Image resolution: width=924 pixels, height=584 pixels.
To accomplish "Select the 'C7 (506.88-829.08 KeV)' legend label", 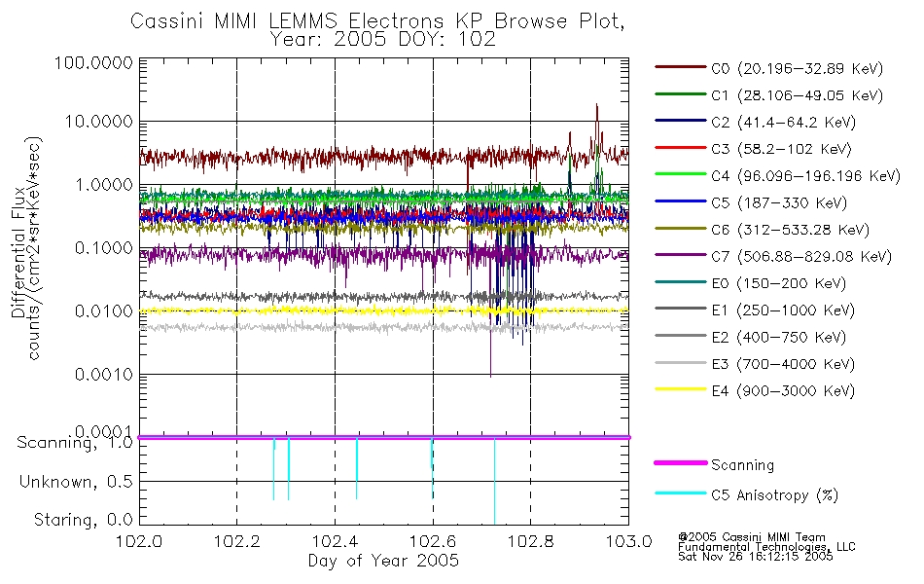I will point(801,257).
